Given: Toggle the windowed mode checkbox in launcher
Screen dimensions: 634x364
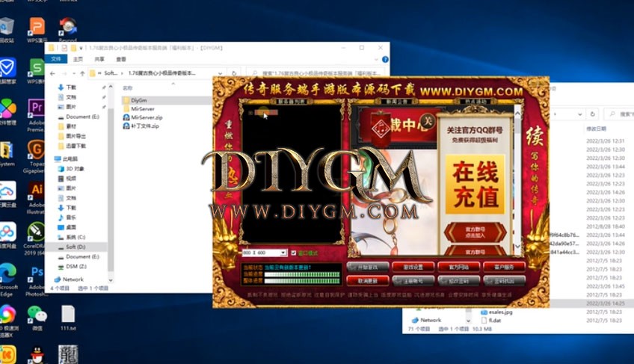Looking at the screenshot, I should coord(294,253).
